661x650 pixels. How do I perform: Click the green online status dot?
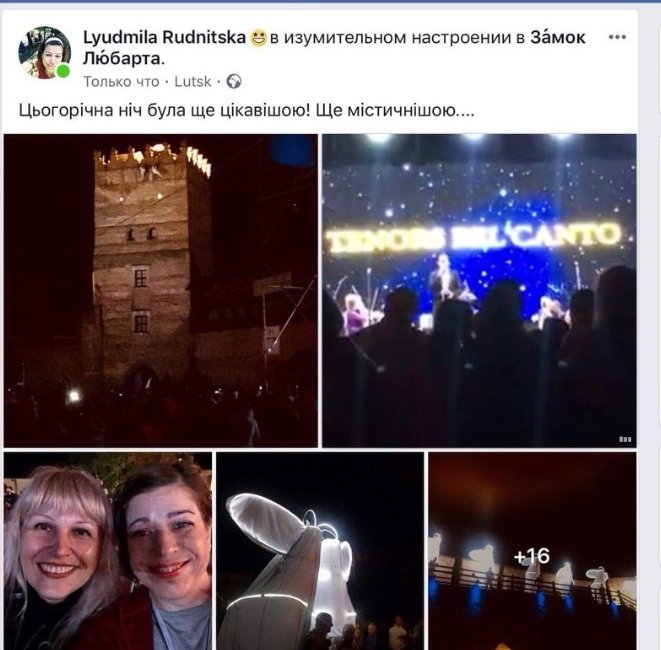63,71
